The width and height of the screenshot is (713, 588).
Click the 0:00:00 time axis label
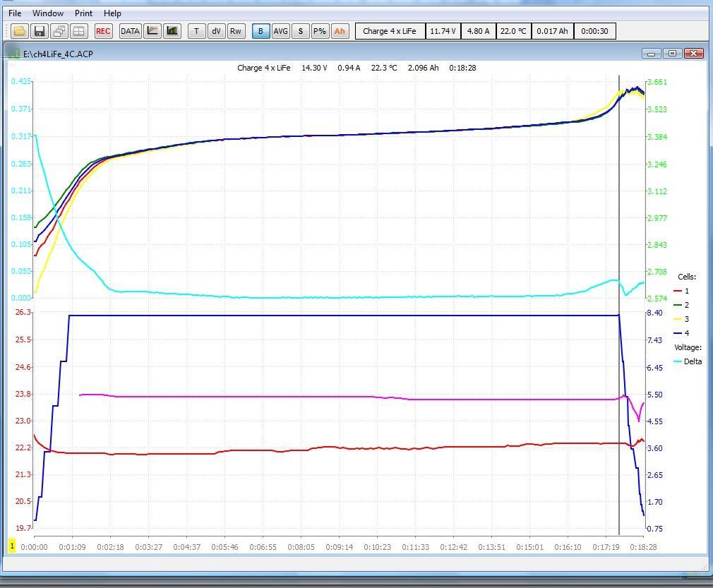tap(34, 546)
